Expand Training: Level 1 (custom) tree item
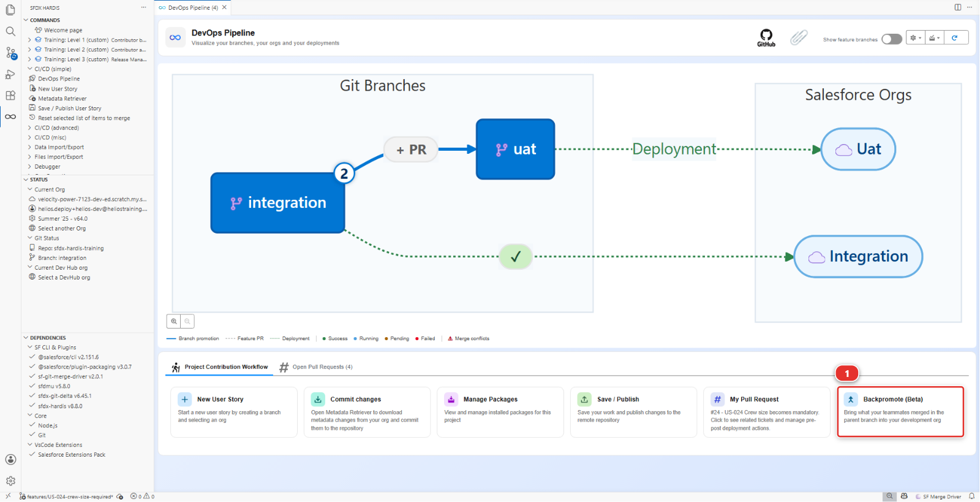980x502 pixels. point(29,40)
